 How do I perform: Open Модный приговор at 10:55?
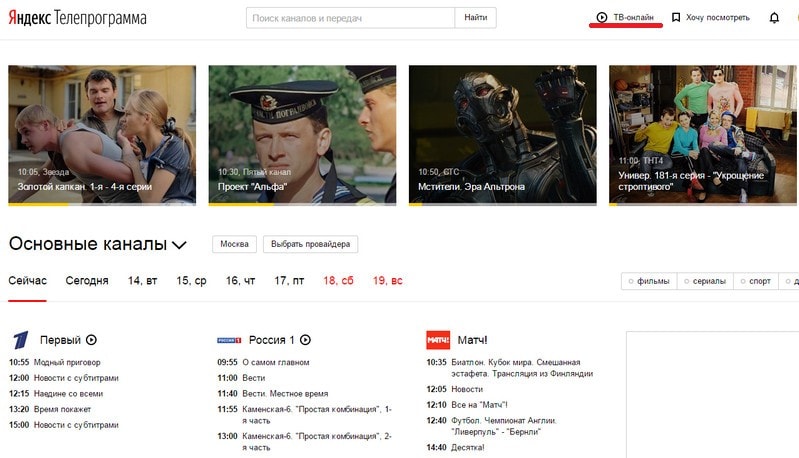click(67, 362)
